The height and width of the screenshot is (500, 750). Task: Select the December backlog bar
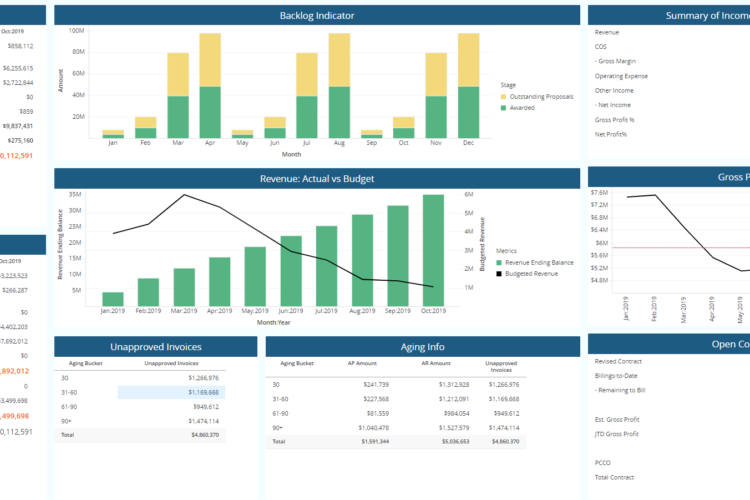[468, 86]
